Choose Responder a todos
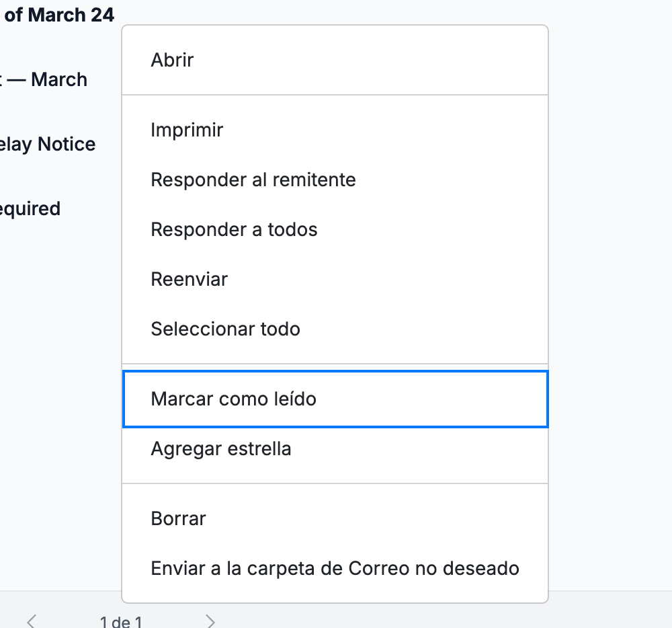This screenshot has width=672, height=628. (335, 229)
